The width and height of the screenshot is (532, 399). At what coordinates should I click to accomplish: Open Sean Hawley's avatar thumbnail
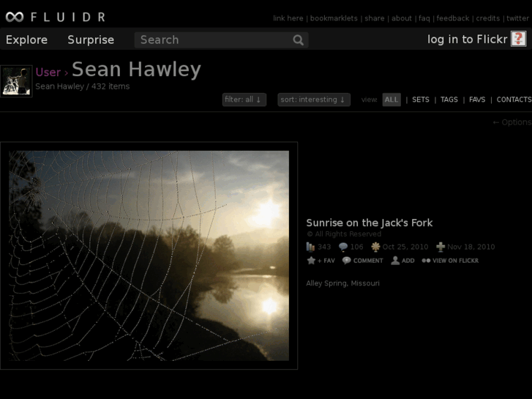[16, 81]
